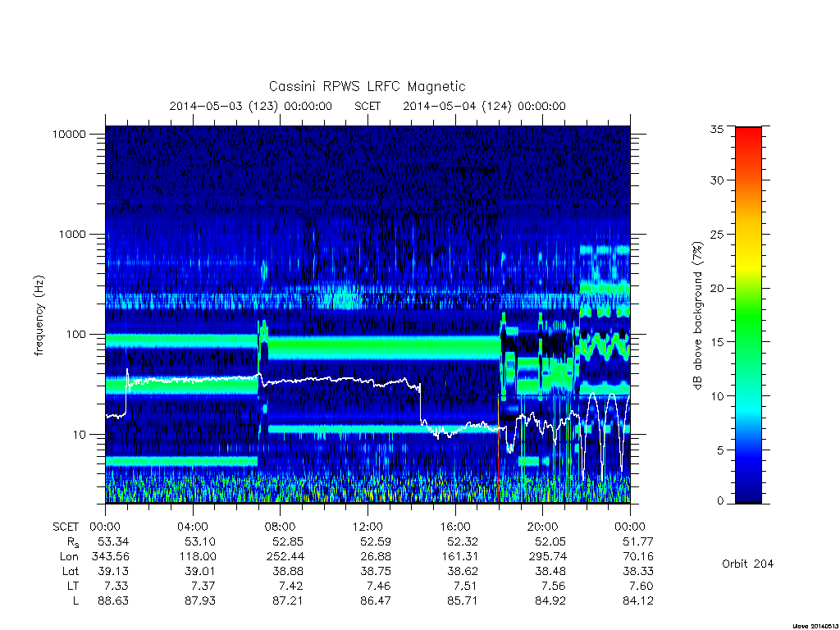This screenshot has height=630, width=840.
Task: Click the longitude value '70.16'
Action: (637, 557)
